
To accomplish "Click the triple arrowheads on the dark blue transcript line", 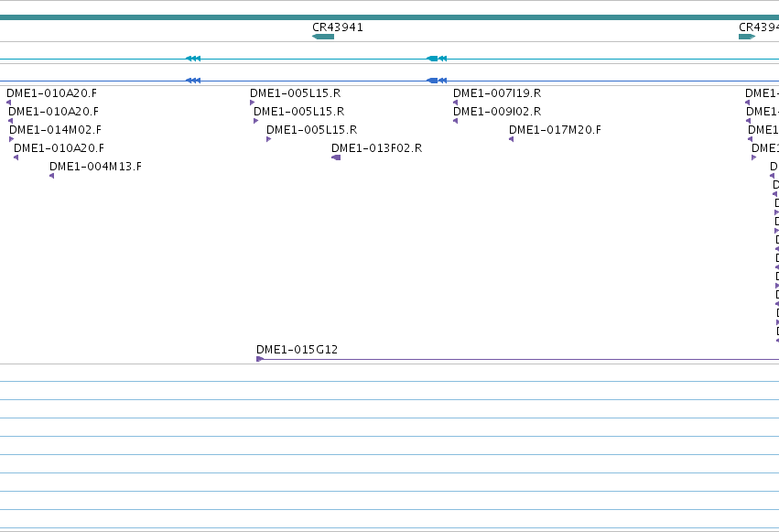I will (x=193, y=81).
